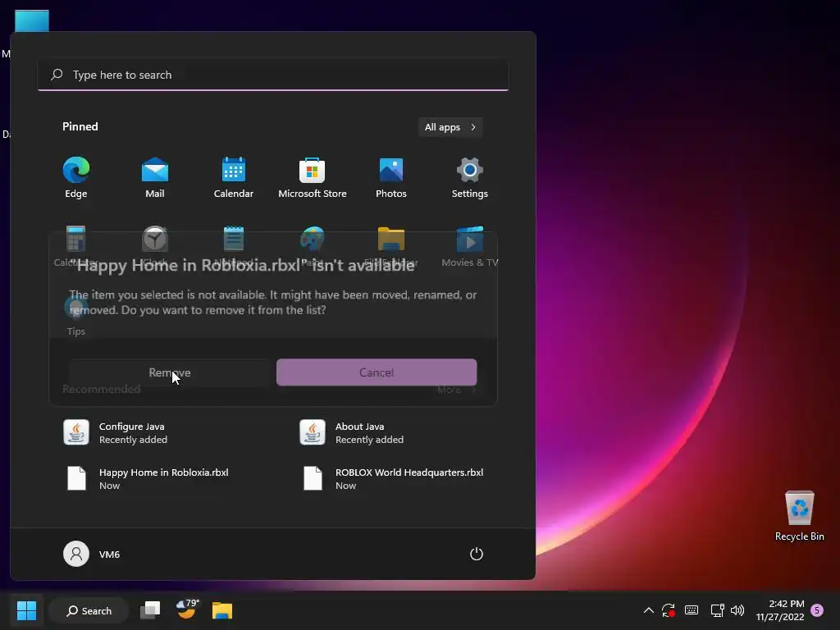Open the volume speaker tray icon
The image size is (840, 630).
pos(737,610)
